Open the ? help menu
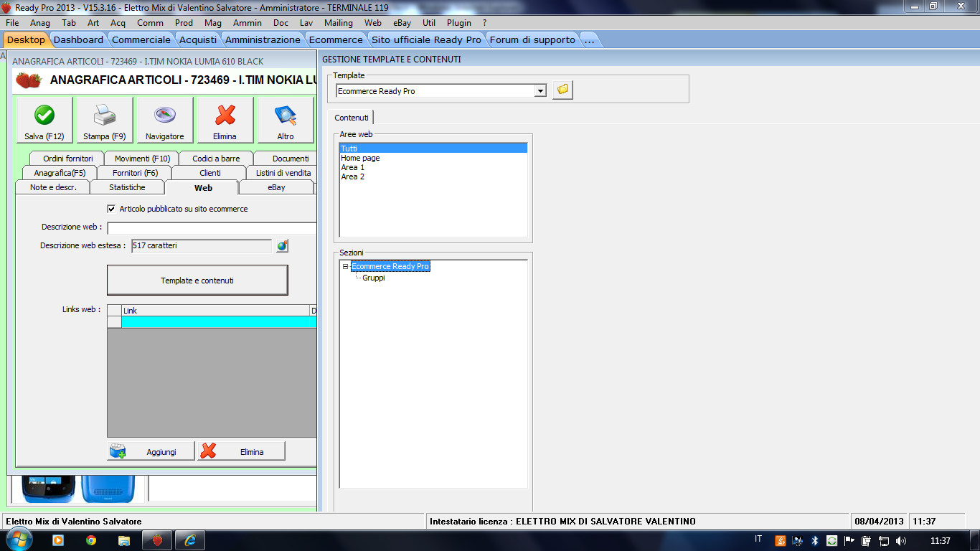This screenshot has width=980, height=551. click(485, 23)
